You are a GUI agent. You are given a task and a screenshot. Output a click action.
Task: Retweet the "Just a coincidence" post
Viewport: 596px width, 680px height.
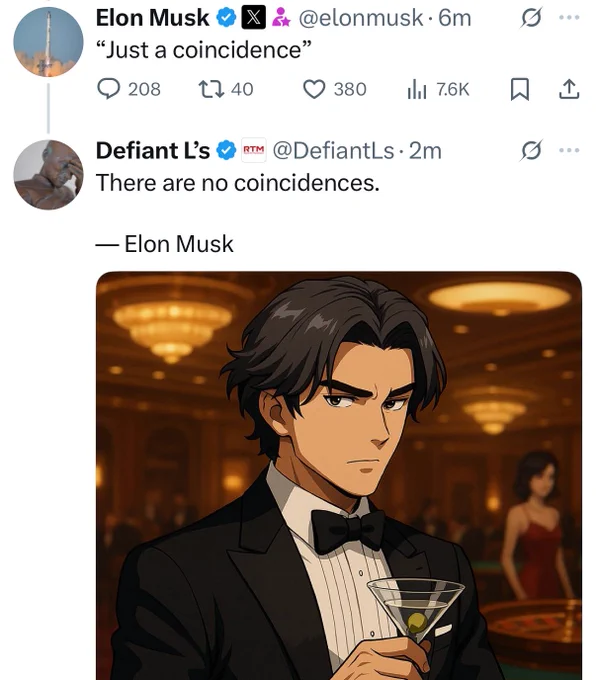coord(226,89)
